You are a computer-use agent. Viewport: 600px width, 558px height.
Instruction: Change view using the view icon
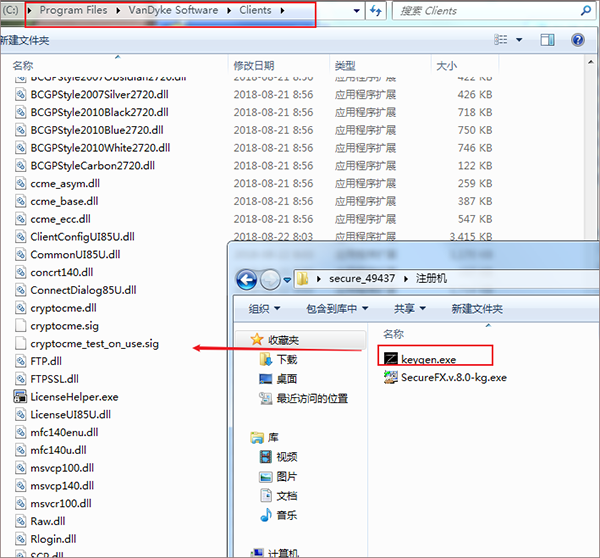point(501,39)
